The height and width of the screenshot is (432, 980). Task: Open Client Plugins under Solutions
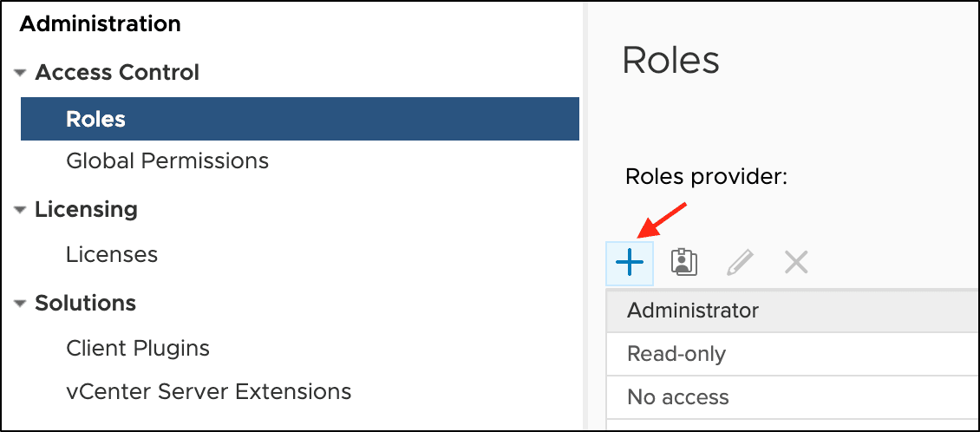pos(138,349)
